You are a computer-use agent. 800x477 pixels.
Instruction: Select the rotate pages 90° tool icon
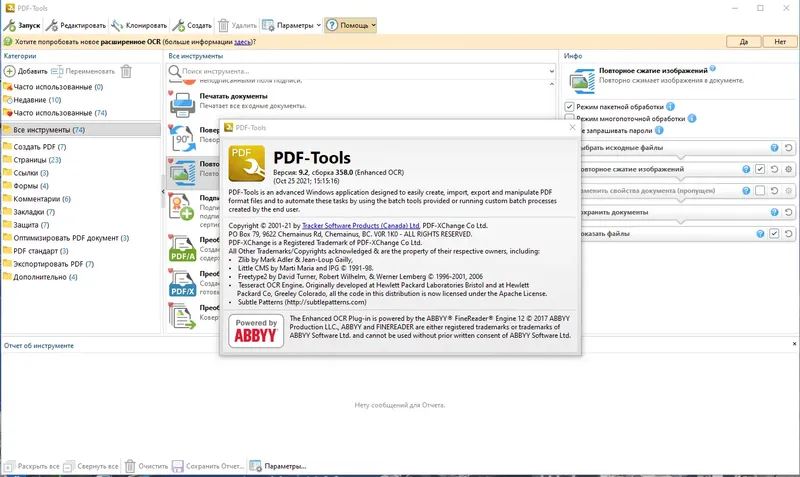tap(182, 138)
